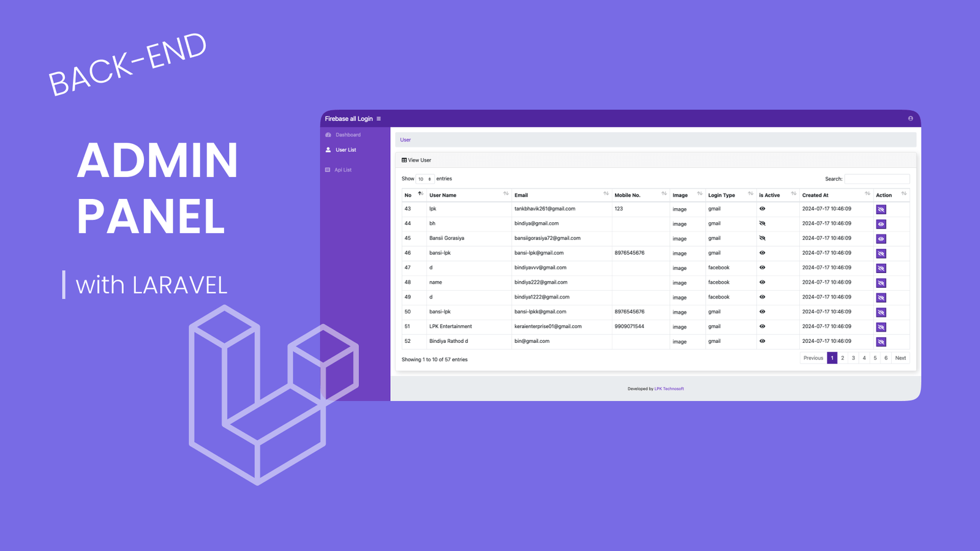This screenshot has height=551, width=980.
Task: Click active eye icon in row 48
Action: (763, 282)
